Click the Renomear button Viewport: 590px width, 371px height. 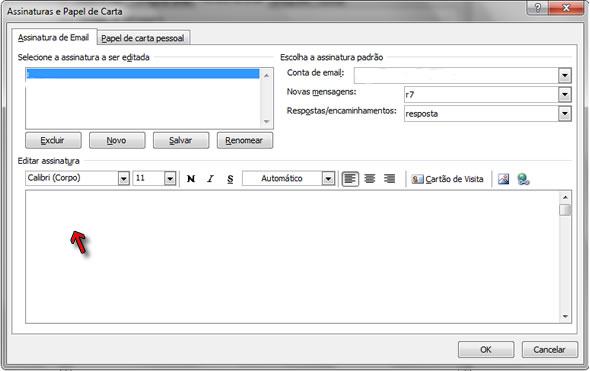point(245,140)
